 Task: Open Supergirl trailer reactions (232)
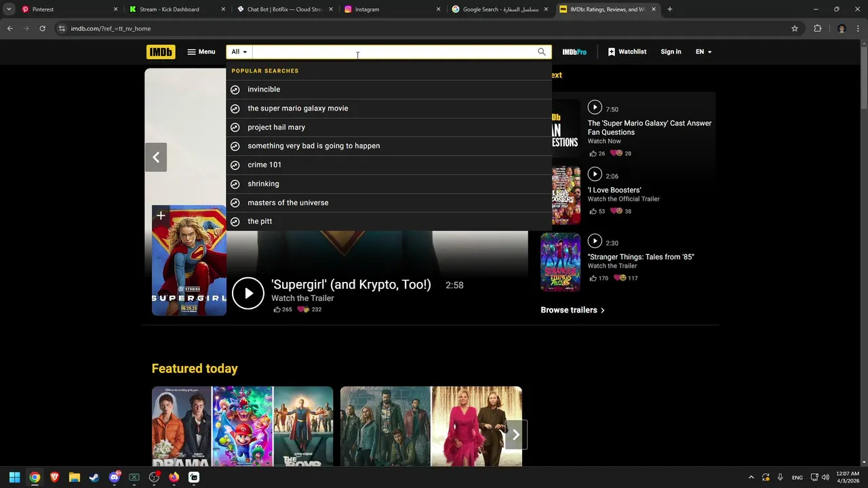point(309,310)
